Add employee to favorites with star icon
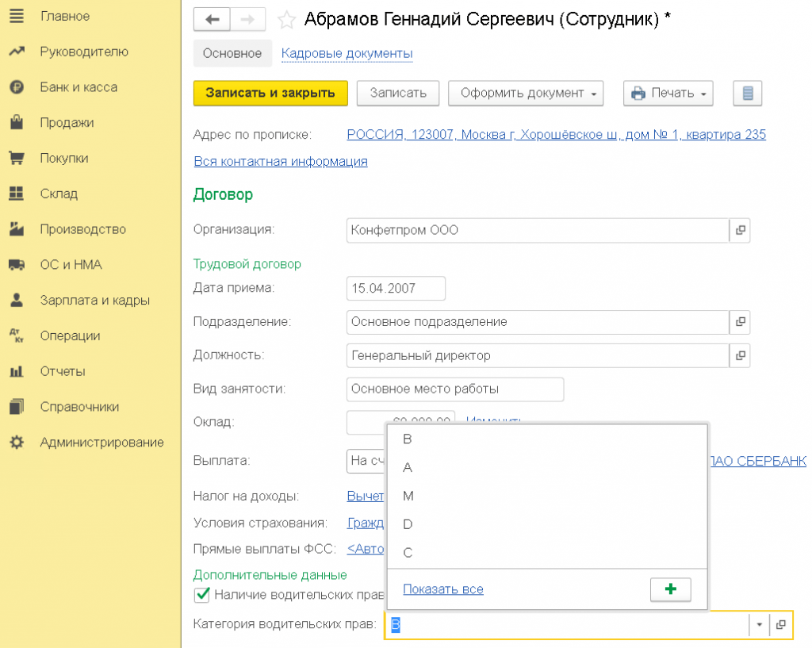The image size is (812, 648). coord(286,20)
